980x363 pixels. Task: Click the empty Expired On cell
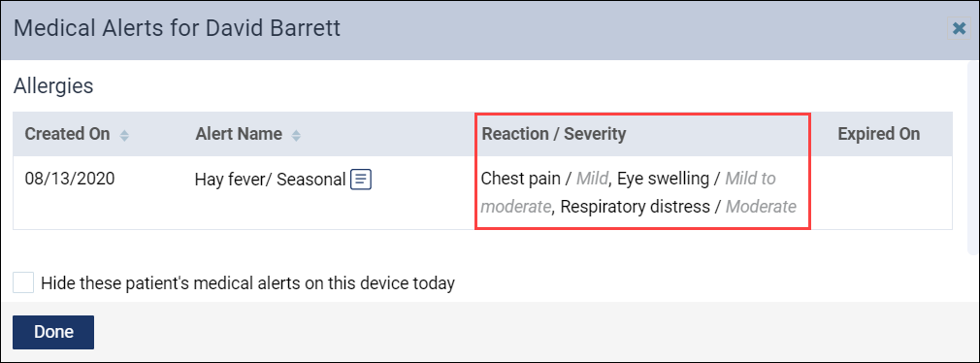[881, 192]
